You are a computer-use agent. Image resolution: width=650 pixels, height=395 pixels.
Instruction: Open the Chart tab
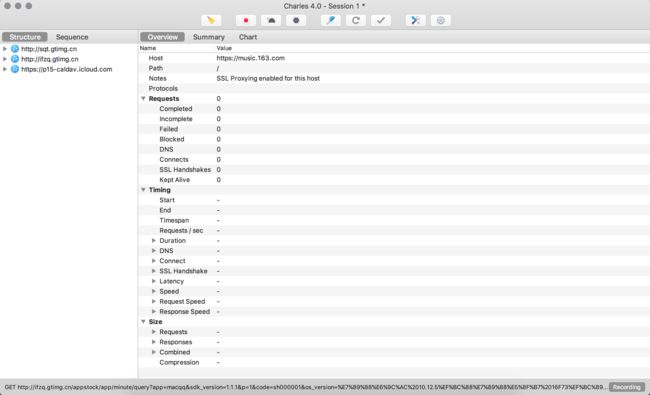pos(248,37)
